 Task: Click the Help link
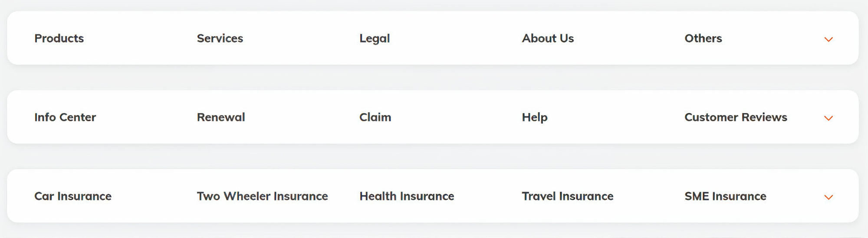click(x=535, y=117)
